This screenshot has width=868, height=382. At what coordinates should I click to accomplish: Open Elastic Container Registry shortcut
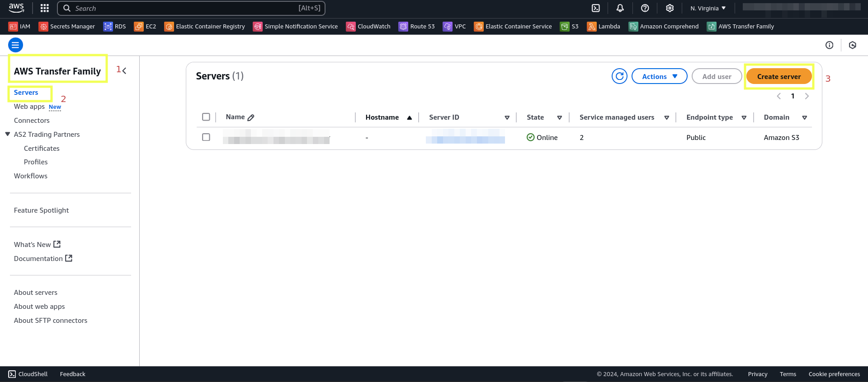point(205,27)
